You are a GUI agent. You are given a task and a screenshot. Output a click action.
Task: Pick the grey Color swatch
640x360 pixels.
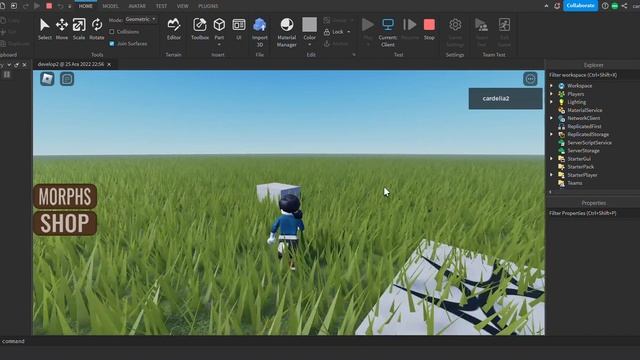[309, 24]
